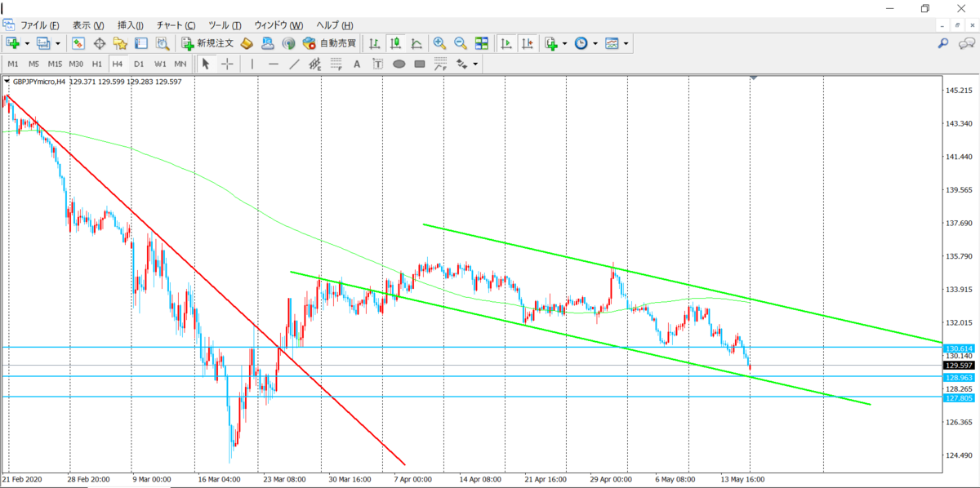
Task: Select the trendline drawing tool
Action: point(294,64)
